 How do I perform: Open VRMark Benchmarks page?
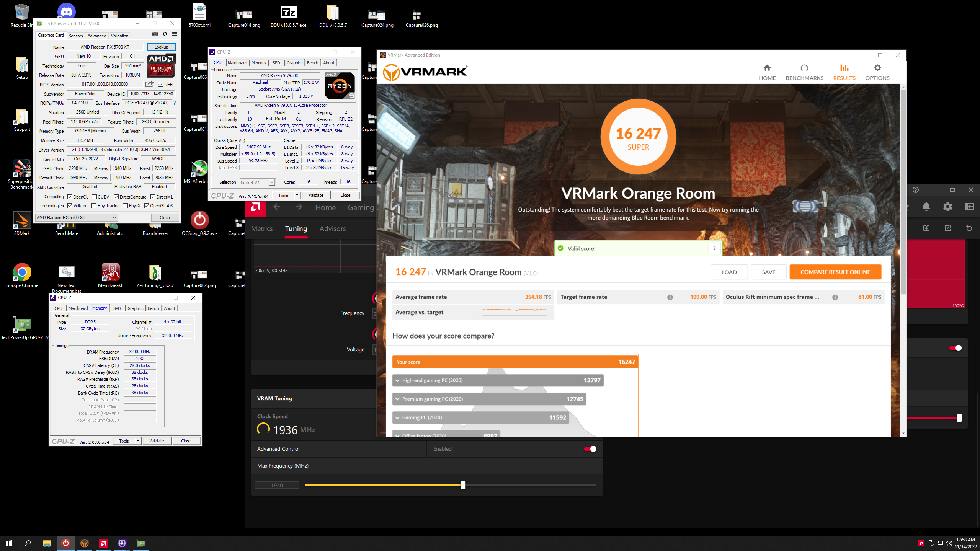tap(804, 72)
